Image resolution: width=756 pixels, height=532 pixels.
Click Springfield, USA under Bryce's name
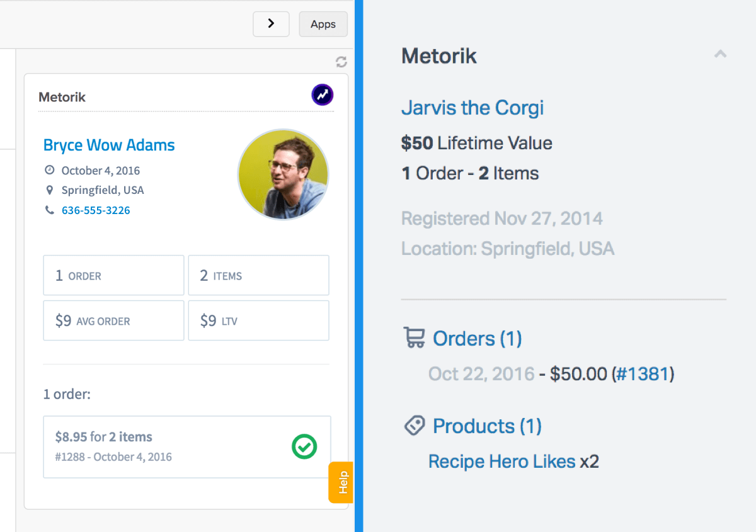pos(103,190)
